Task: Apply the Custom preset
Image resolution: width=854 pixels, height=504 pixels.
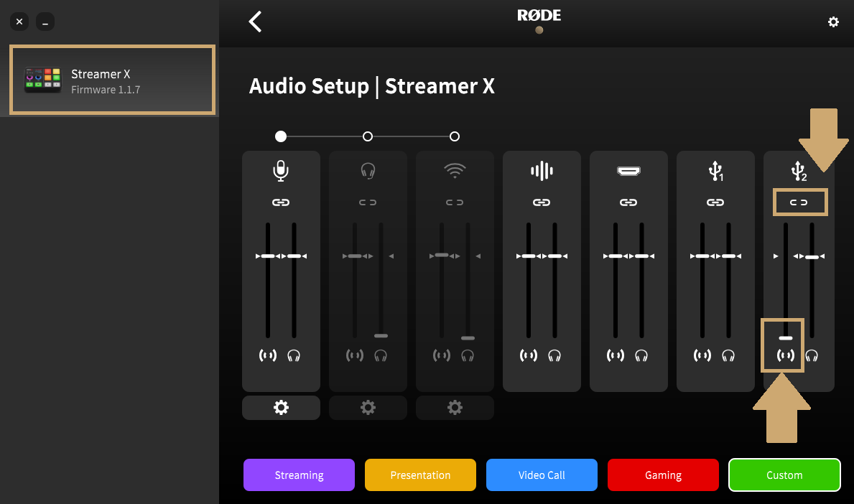Action: point(785,475)
